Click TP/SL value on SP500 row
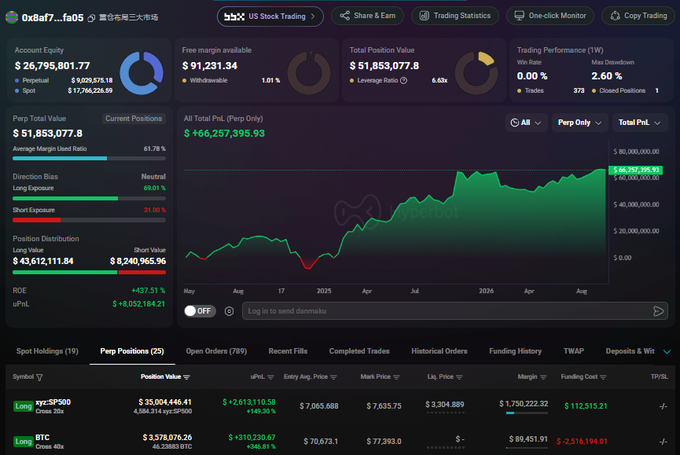Viewport: 680px width, 455px height. (x=663, y=406)
